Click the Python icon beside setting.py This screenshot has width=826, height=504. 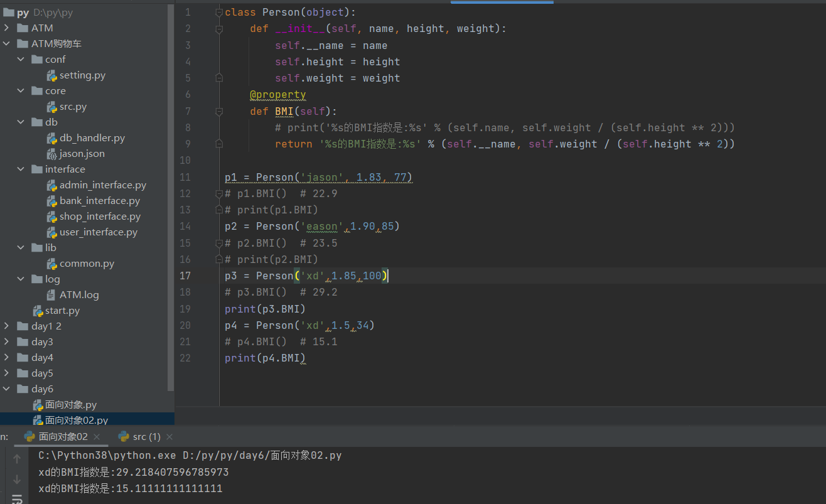click(52, 75)
